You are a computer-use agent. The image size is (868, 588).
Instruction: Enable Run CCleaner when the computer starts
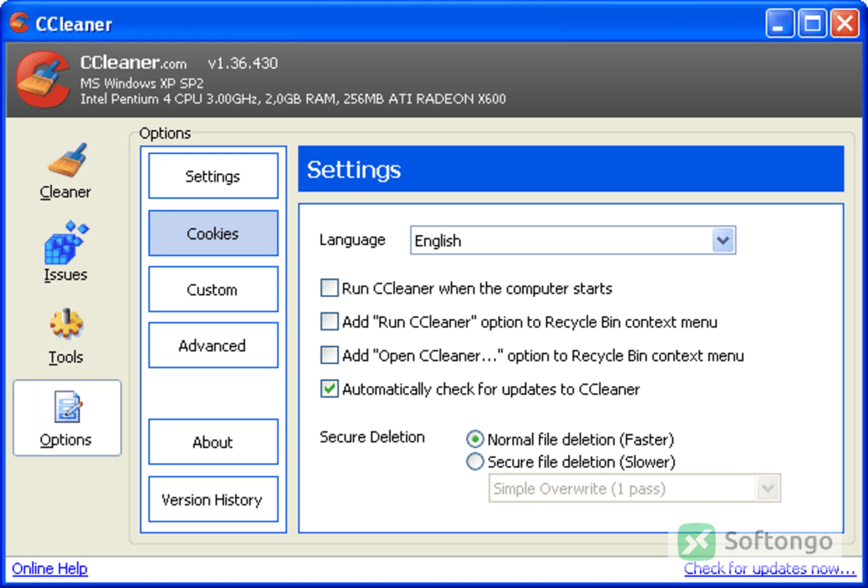point(329,288)
